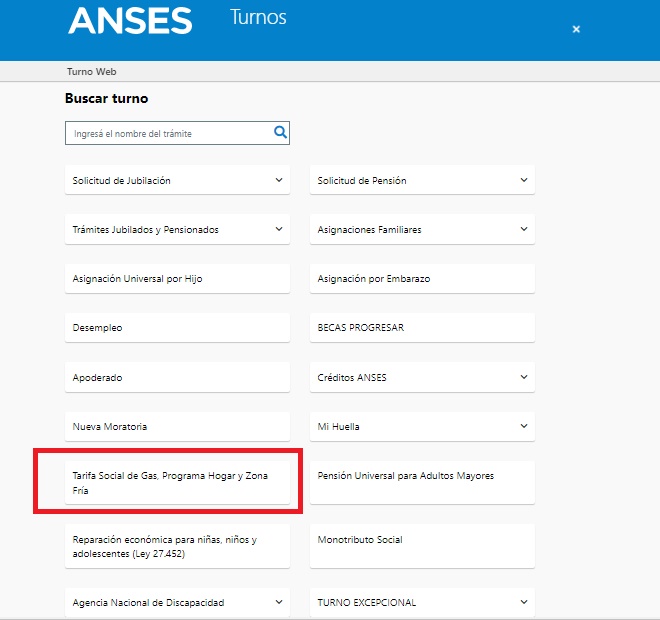660x620 pixels.
Task: Expand the Asignaciones Familiares chevron
Action: click(x=524, y=229)
